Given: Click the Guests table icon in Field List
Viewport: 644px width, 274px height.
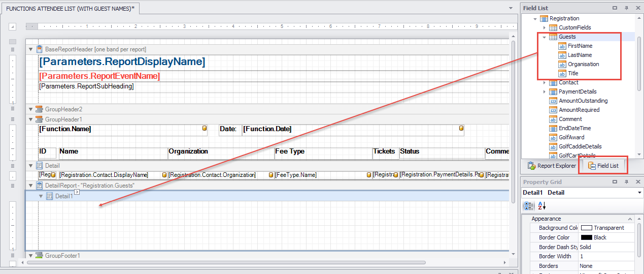Looking at the screenshot, I should 553,37.
